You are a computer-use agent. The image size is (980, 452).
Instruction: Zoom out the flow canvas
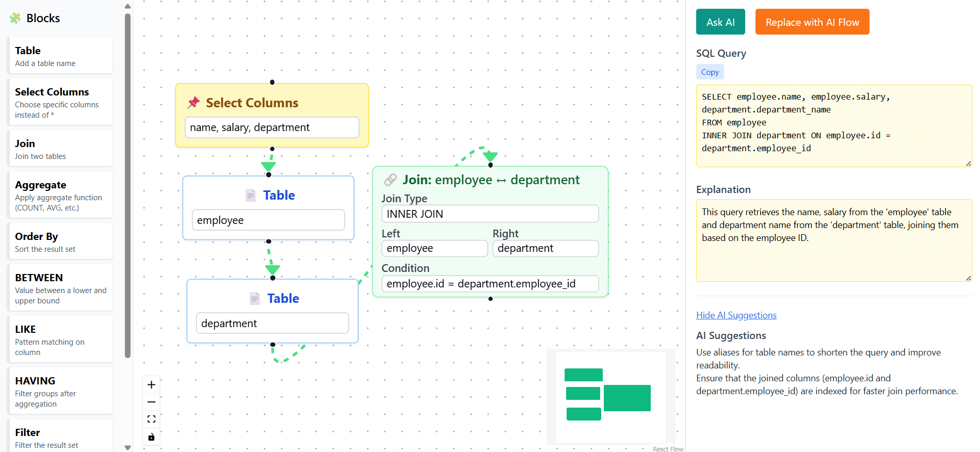click(151, 402)
